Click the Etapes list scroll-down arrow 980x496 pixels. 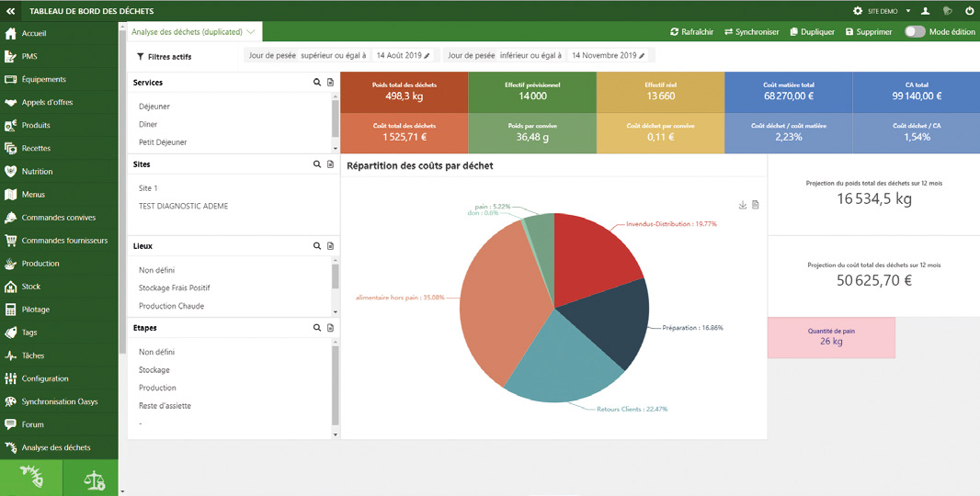click(x=336, y=434)
